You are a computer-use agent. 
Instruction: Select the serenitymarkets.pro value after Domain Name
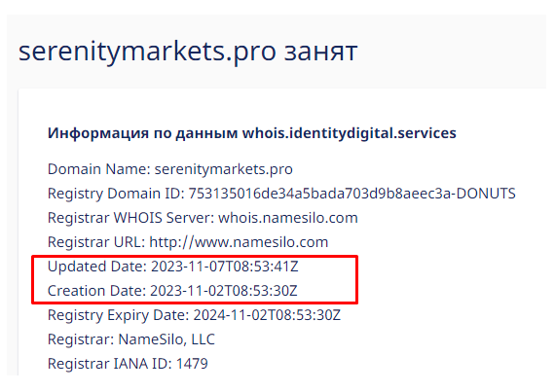tap(224, 169)
